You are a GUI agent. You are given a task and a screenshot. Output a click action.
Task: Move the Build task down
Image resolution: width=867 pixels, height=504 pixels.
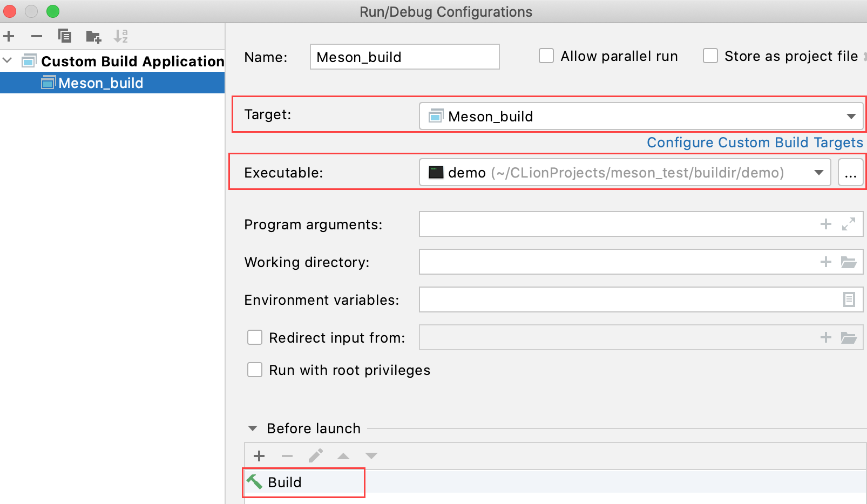click(371, 455)
